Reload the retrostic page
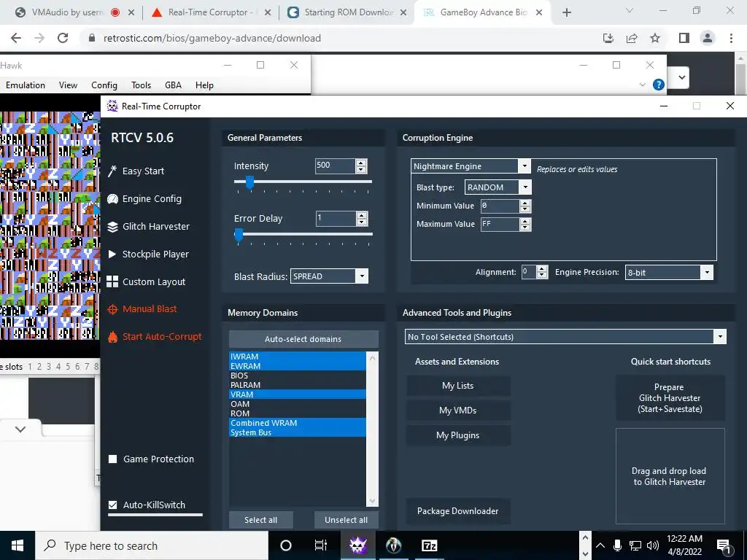747x560 pixels. tap(63, 38)
